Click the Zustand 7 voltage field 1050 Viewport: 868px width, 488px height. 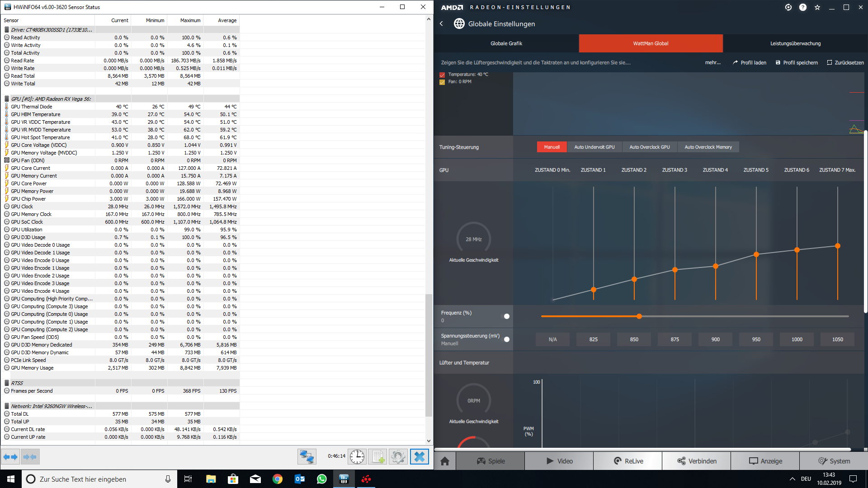tap(837, 339)
